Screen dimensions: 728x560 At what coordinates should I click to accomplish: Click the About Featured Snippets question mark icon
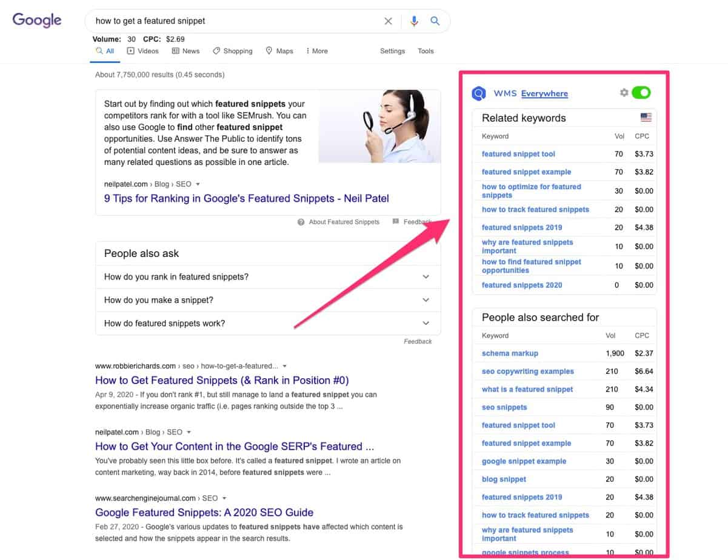tap(301, 222)
